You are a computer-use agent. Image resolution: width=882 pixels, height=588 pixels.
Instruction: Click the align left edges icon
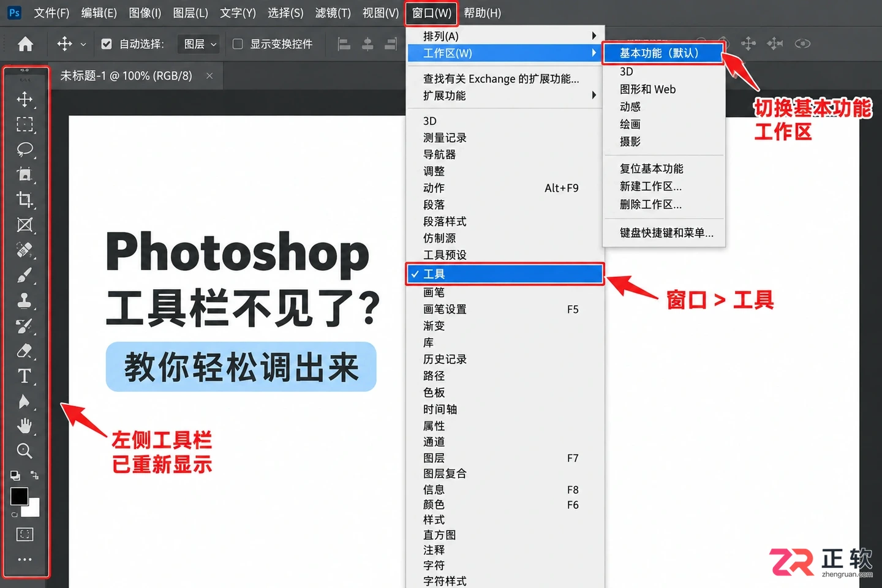(x=344, y=44)
